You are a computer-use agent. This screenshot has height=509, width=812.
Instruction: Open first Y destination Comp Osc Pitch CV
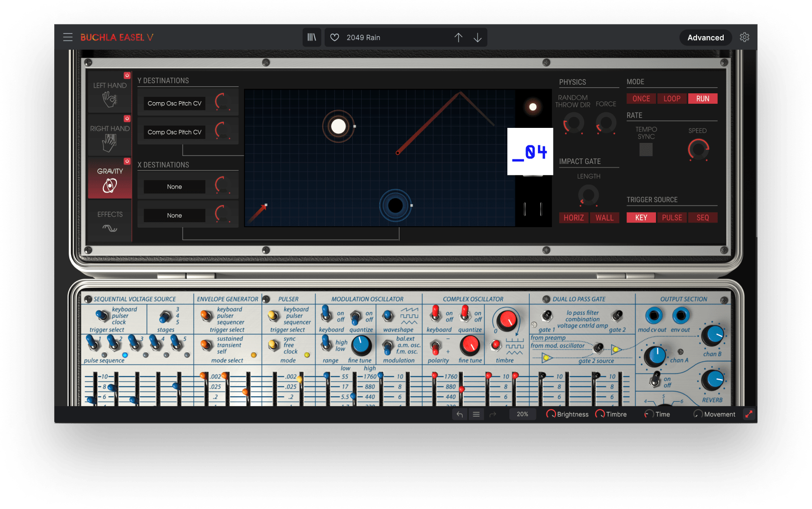tap(174, 104)
